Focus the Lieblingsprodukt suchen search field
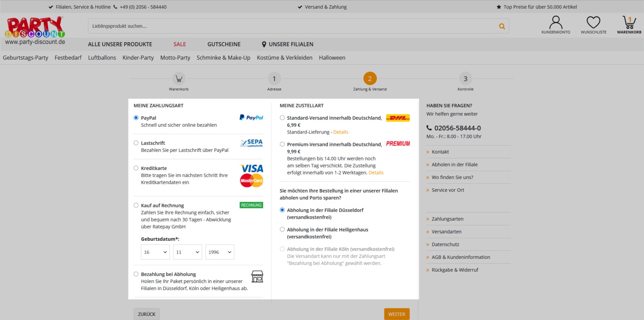 (x=292, y=26)
